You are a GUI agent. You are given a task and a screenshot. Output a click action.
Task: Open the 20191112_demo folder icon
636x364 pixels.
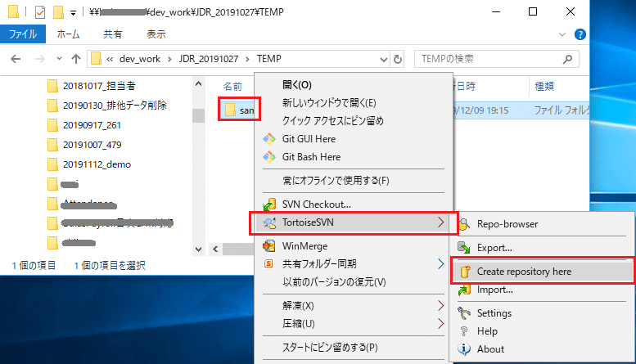(x=52, y=164)
